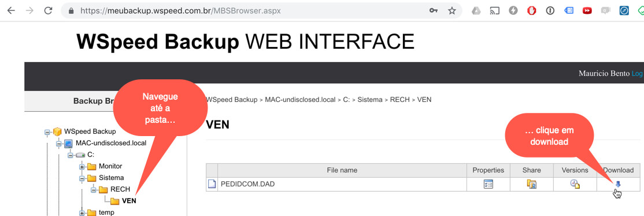Expand the temp folder node
The width and height of the screenshot is (644, 216).
point(82,213)
